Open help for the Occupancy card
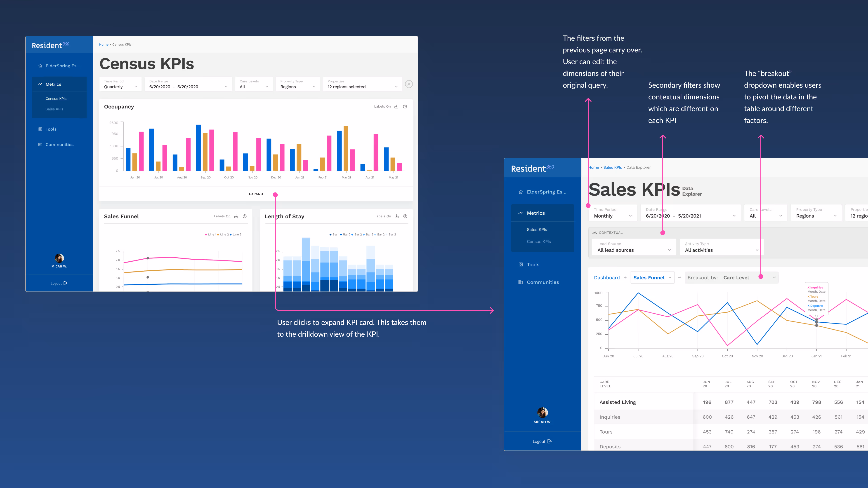The height and width of the screenshot is (488, 868). coord(405,106)
